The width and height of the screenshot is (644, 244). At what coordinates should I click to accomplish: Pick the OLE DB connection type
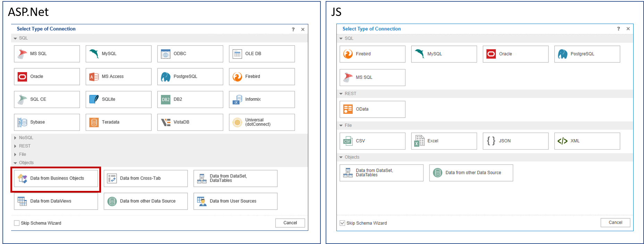tap(262, 54)
